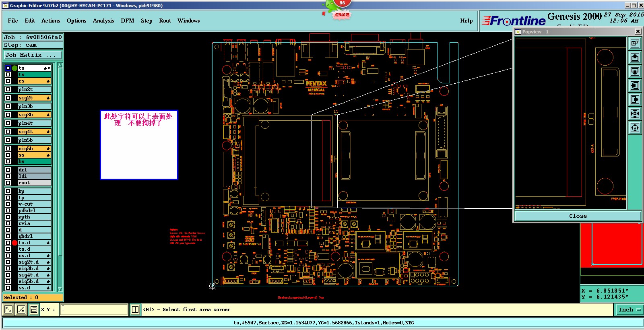Viewport: 644px width, 330px height.
Task: Toggle checkbox for layer pln3b
Action: (8, 106)
